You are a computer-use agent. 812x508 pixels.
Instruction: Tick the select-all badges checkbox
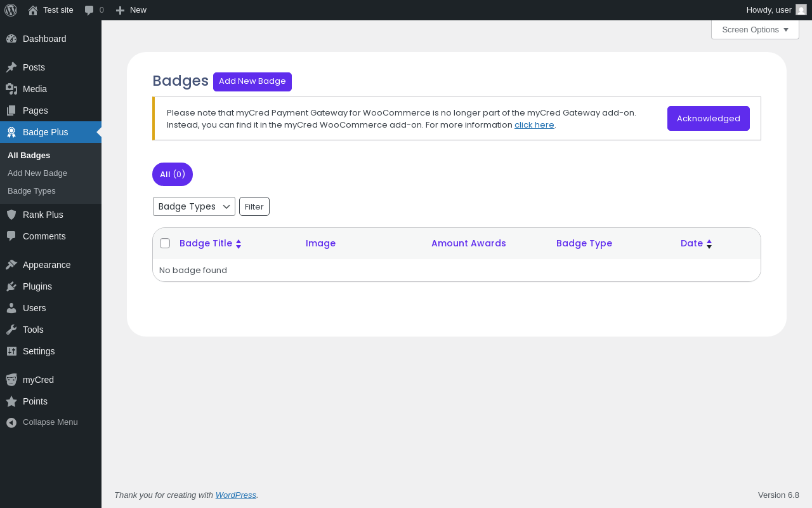[x=165, y=243]
